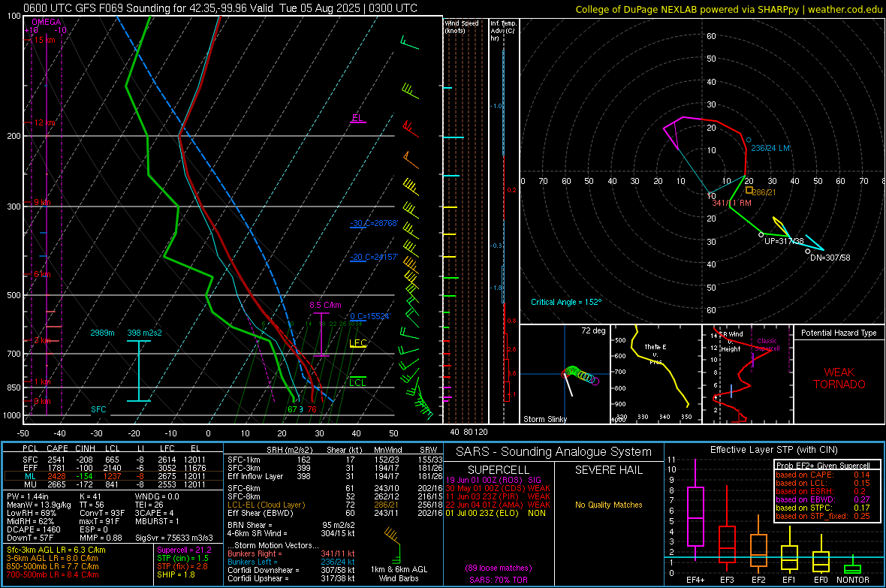
Task: Click the Supercell = 21.2 composite value
Action: pyautogui.click(x=184, y=550)
